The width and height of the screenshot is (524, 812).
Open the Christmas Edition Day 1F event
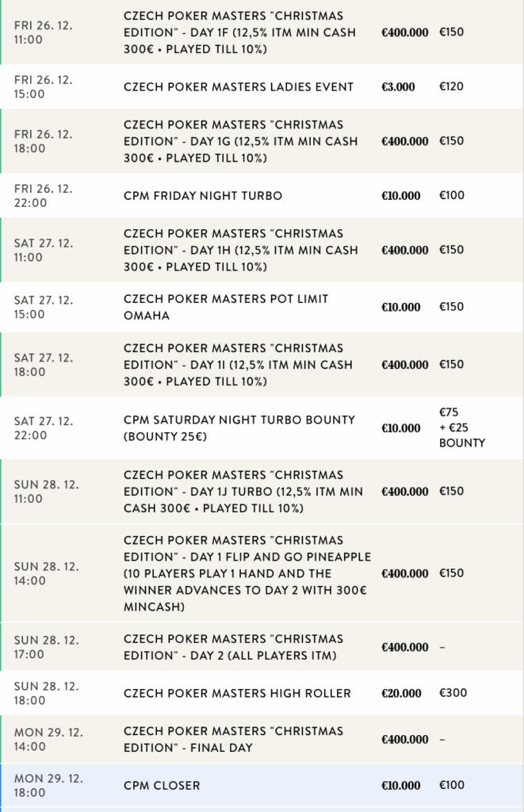[241, 33]
